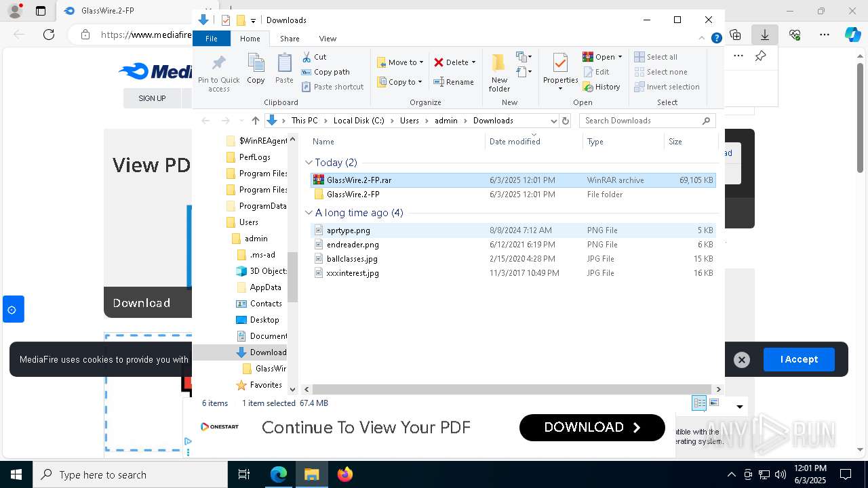Viewport: 868px width, 488px height.
Task: Click Rename in Organize group
Action: tap(454, 82)
